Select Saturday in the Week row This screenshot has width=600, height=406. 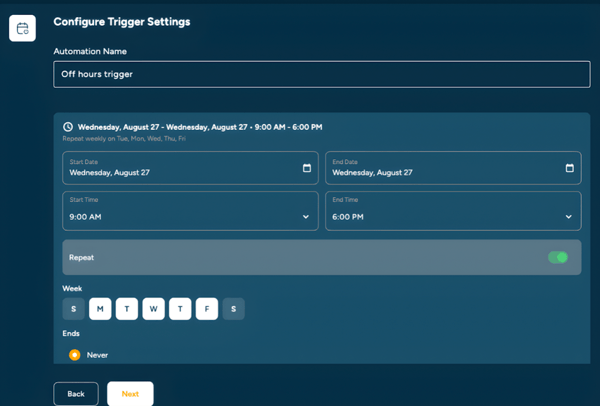(233, 309)
